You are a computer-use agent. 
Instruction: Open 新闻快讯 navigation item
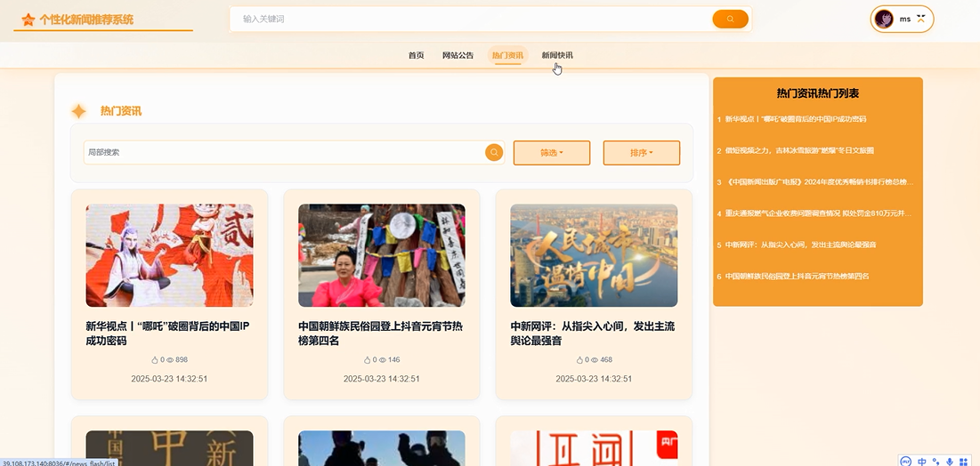(557, 55)
